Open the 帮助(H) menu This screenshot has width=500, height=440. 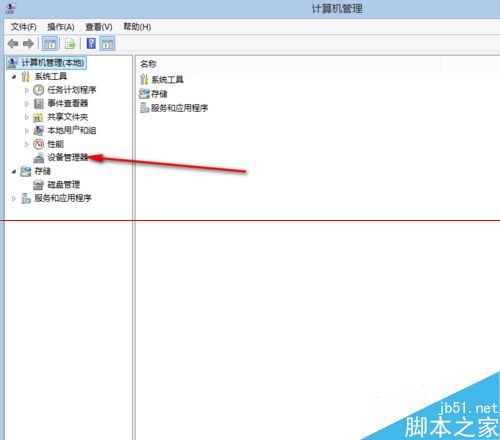coord(137,26)
